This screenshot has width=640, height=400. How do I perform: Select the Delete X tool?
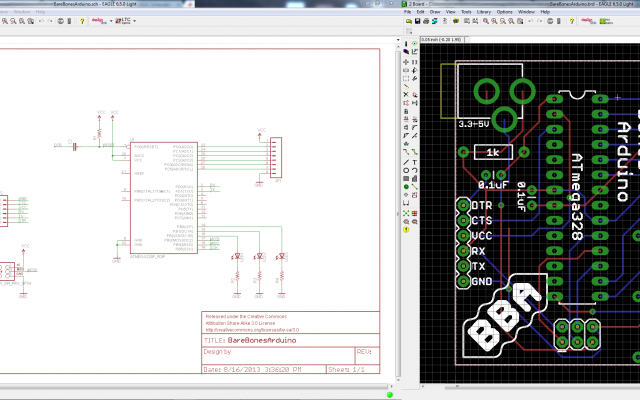tap(406, 94)
